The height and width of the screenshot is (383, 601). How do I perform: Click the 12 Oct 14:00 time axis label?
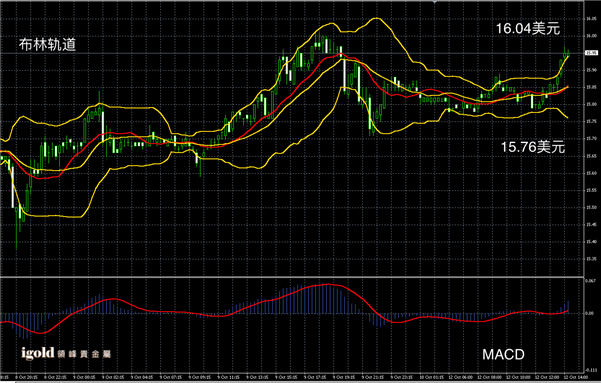click(576, 377)
